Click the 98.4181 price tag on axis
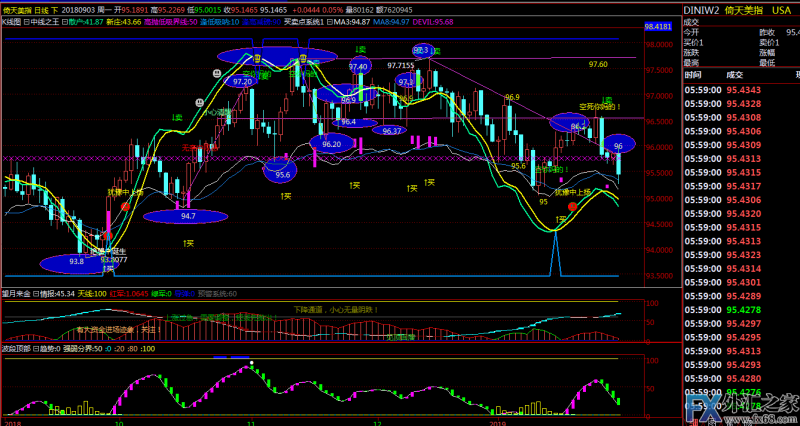This screenshot has width=800, height=426. point(659,27)
